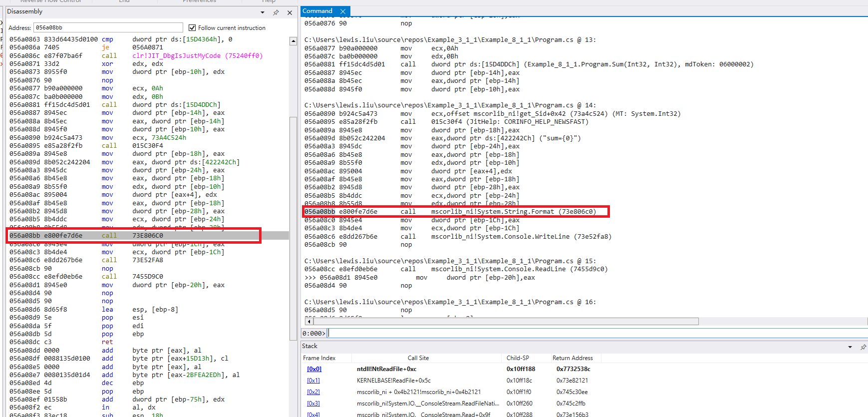Click the Frame Index column header
The width and height of the screenshot is (868, 417).
coord(319,358)
